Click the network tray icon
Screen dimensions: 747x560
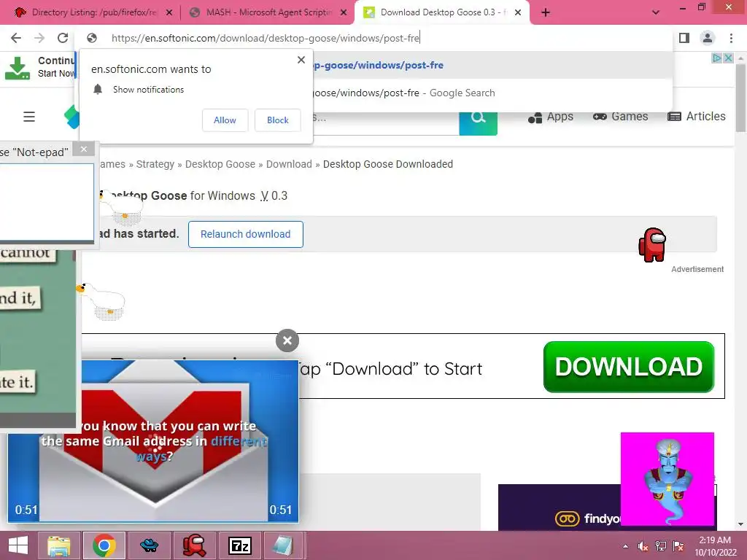(x=661, y=546)
